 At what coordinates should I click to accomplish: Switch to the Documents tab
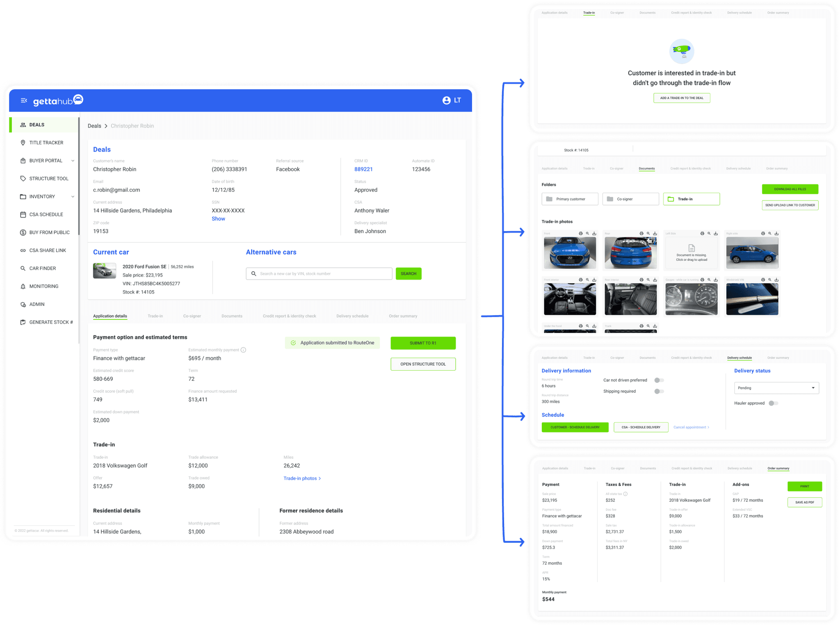click(232, 316)
